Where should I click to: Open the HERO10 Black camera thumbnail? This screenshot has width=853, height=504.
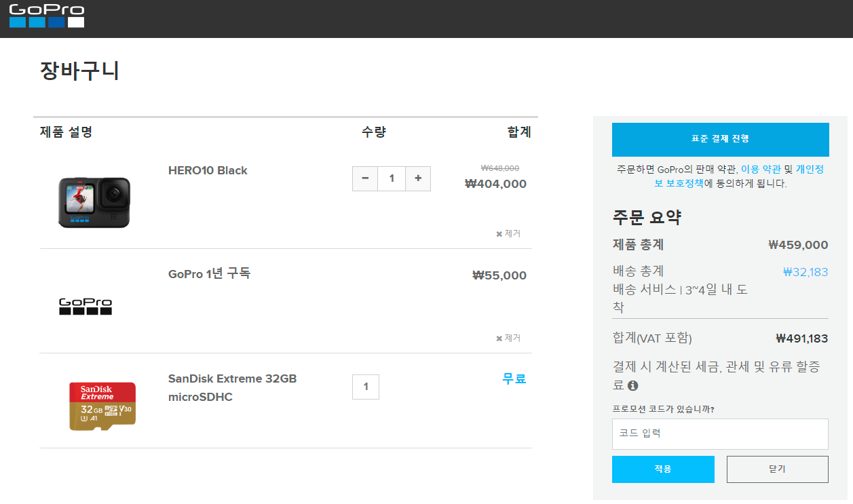(x=94, y=202)
